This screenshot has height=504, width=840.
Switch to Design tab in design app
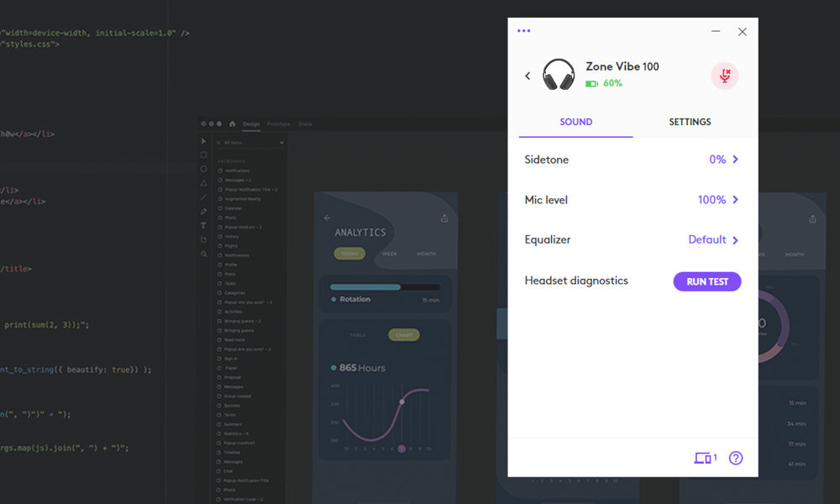(x=251, y=124)
